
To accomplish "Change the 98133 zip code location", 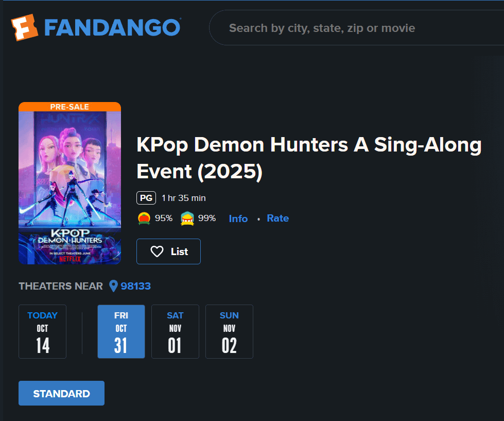I will (136, 286).
